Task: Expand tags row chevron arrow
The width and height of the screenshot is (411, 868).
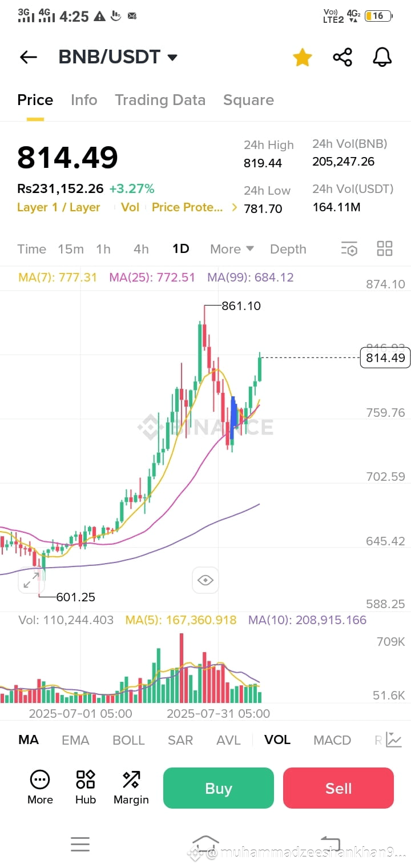Action: tap(234, 207)
